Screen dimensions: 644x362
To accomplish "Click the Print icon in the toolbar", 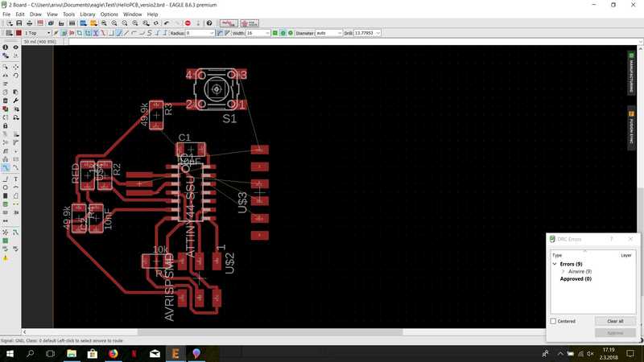I will (x=30, y=23).
